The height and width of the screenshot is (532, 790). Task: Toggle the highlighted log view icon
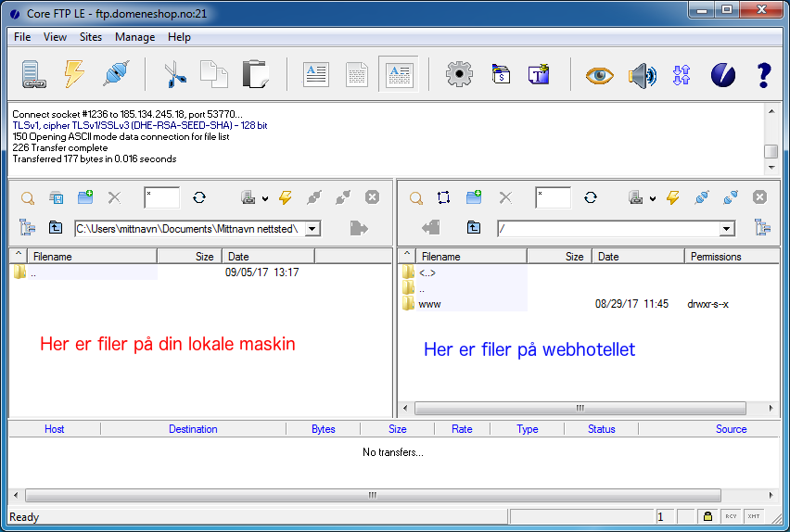tap(399, 74)
